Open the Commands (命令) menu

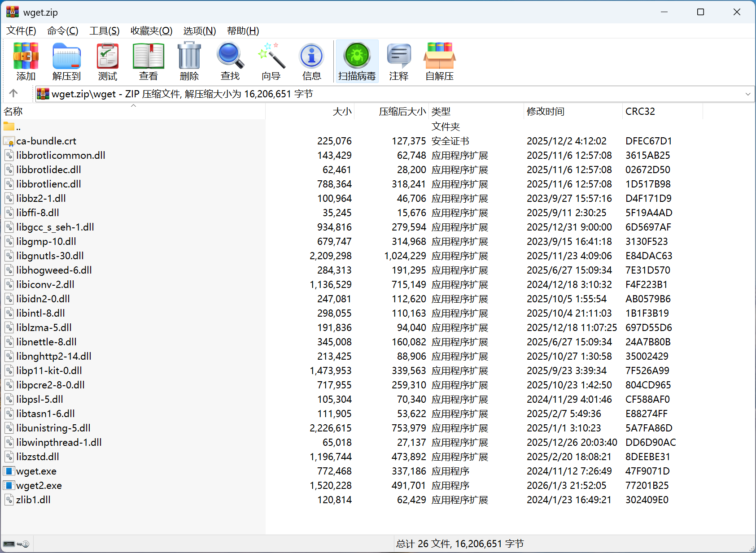[63, 30]
